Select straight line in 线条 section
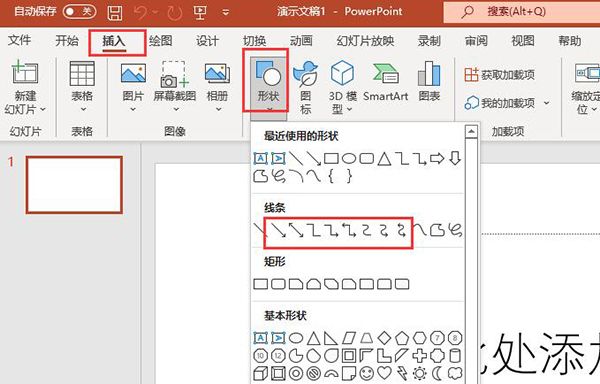Viewport: 600px width, 384px height. (x=259, y=229)
